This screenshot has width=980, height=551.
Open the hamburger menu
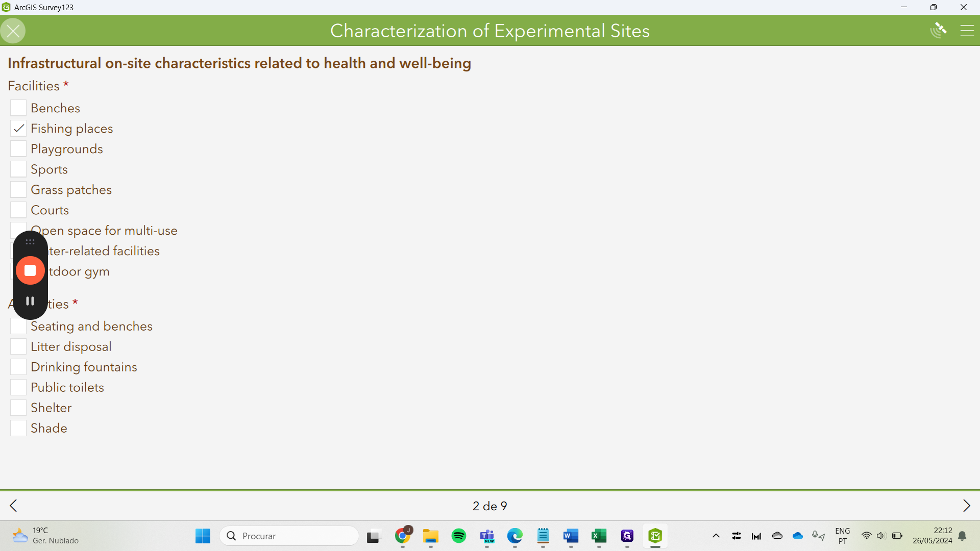pyautogui.click(x=967, y=31)
